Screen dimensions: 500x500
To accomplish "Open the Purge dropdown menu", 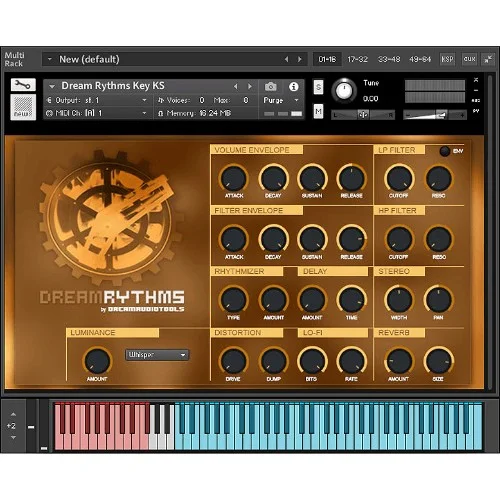I will tap(281, 100).
